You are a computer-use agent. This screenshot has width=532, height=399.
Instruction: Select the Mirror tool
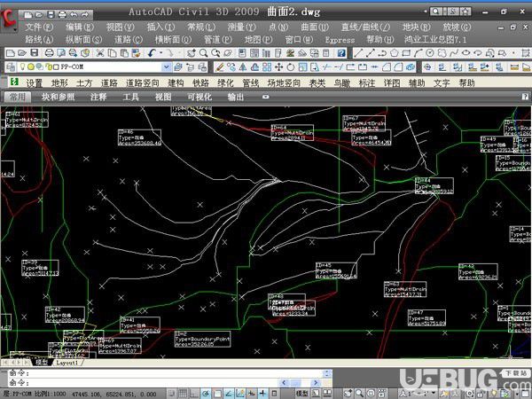(x=243, y=67)
